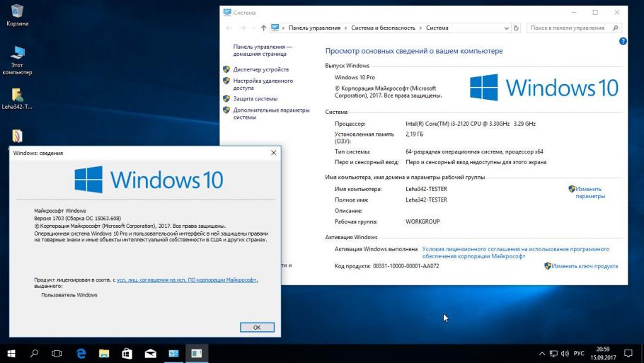Go up one level arrow
Screen dimensions: 644x363
[x=263, y=28]
